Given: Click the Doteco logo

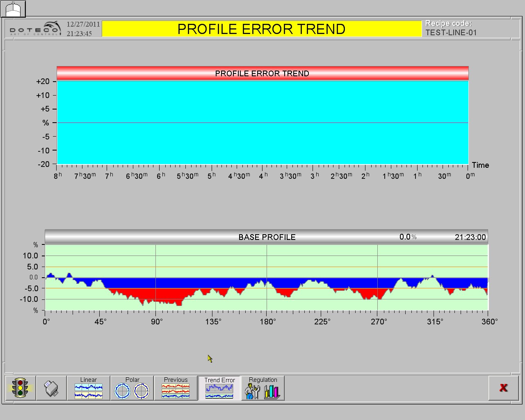Looking at the screenshot, I should tap(35, 29).
